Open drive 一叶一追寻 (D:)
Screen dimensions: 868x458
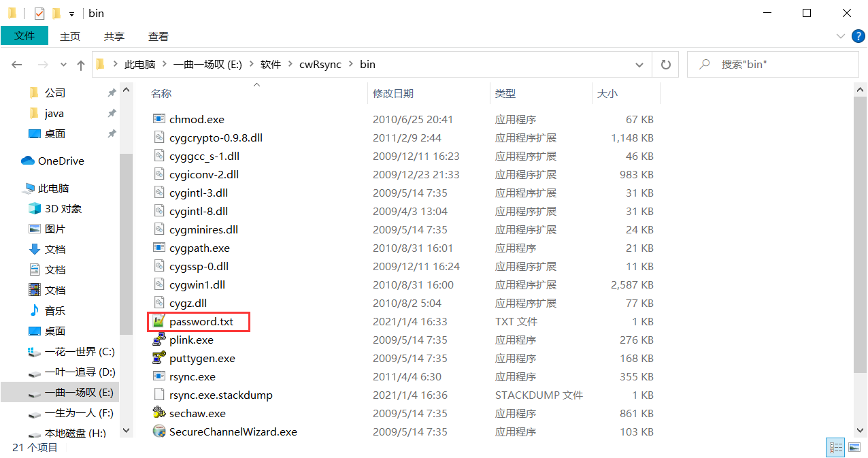(80, 372)
